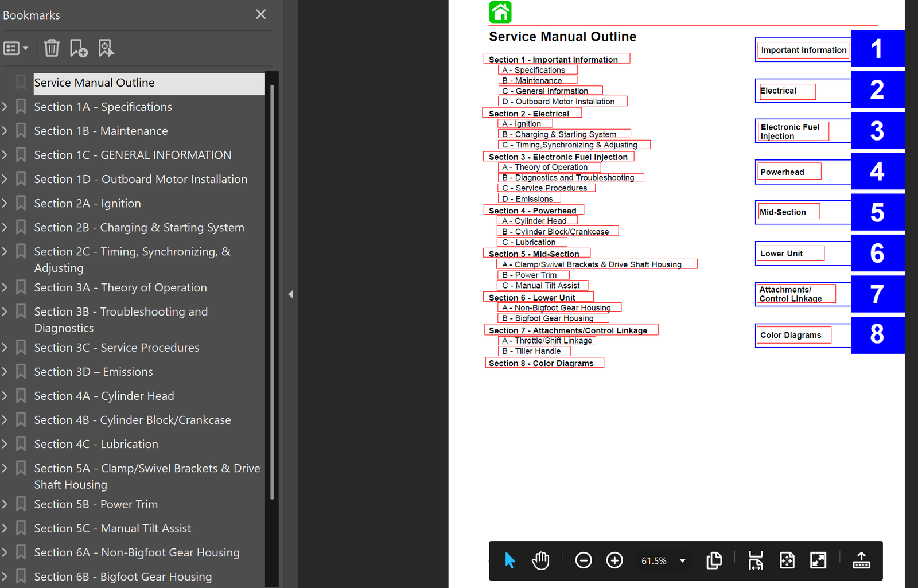Delete the selected bookmark with trash icon
Viewport: 918px width, 588px height.
[x=52, y=48]
